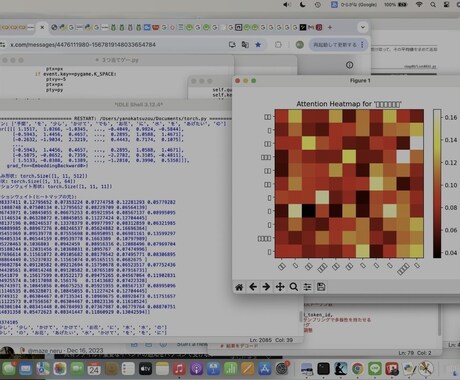The image size is (460, 380).
Task: Click the install app icon in address bar
Action: 232,45
